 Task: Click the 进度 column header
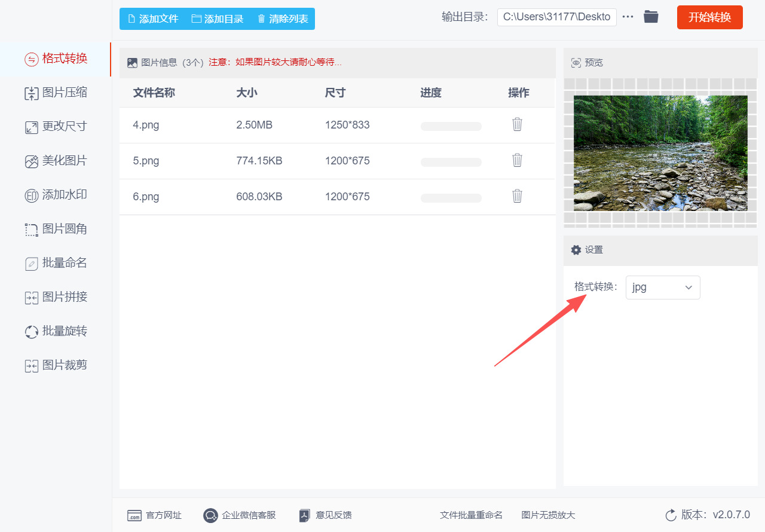431,93
